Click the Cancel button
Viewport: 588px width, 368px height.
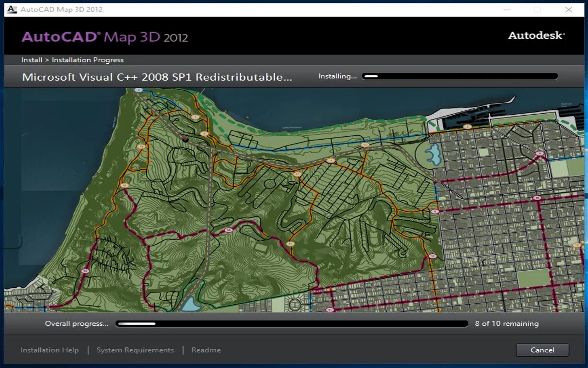point(542,350)
